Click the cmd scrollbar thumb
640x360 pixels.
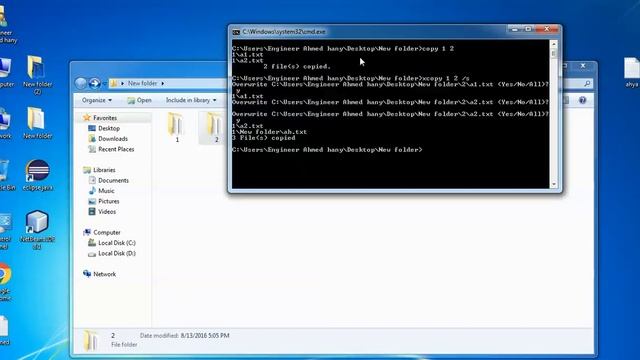click(554, 53)
